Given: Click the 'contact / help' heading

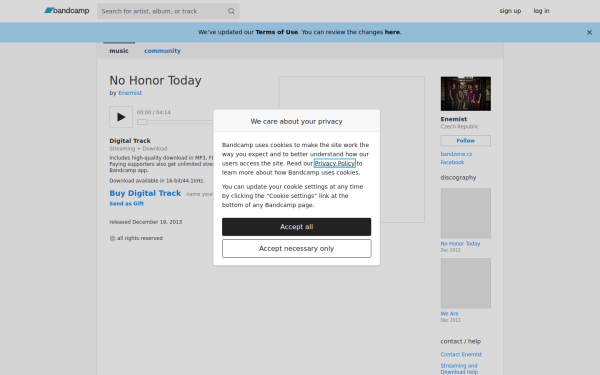Looking at the screenshot, I should click(x=461, y=341).
